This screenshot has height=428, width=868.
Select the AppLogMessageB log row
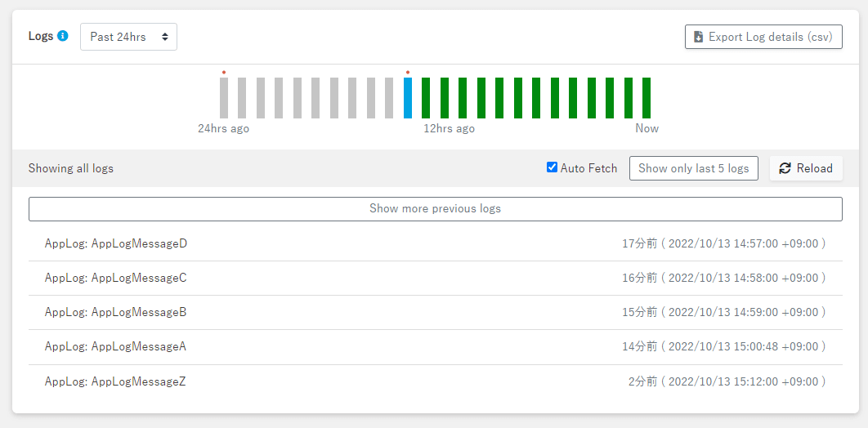116,312
